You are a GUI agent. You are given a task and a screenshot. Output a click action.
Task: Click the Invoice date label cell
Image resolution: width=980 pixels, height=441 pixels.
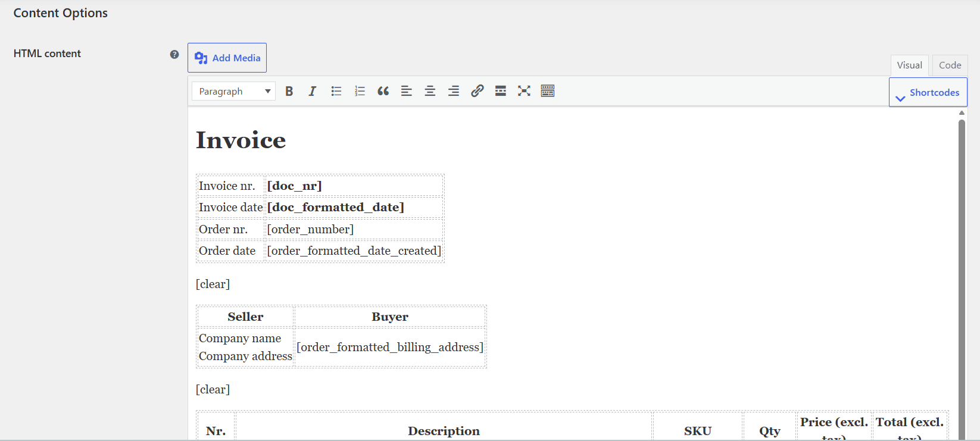230,207
